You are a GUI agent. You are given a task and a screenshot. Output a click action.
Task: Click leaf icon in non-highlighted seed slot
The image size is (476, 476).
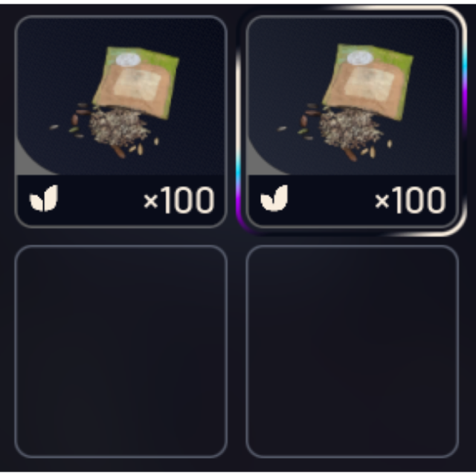point(44,199)
